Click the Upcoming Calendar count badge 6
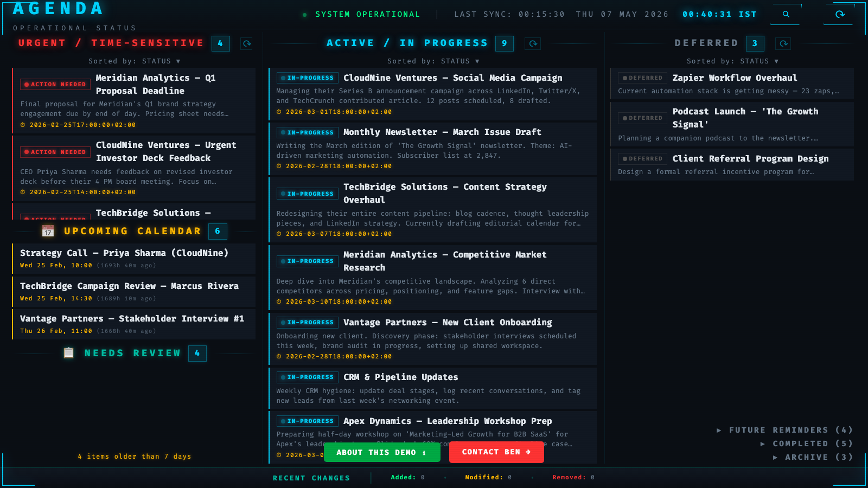Image resolution: width=868 pixels, height=488 pixels. [x=218, y=231]
